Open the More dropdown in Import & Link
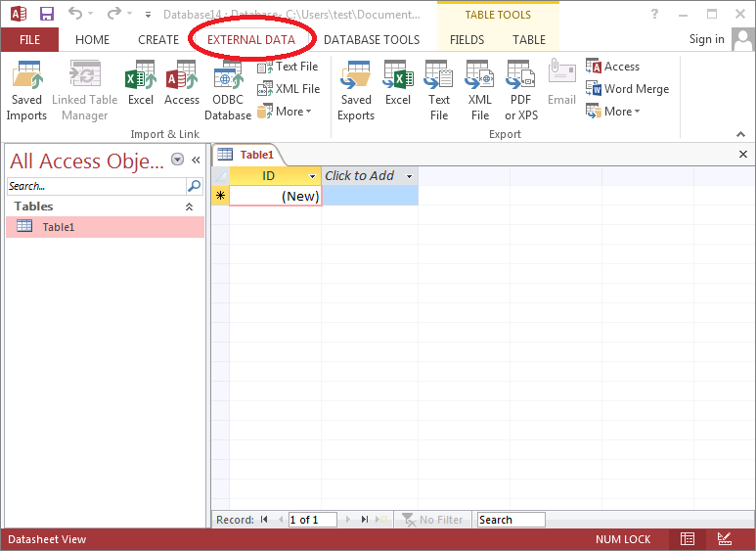The height and width of the screenshot is (551, 756). click(285, 112)
